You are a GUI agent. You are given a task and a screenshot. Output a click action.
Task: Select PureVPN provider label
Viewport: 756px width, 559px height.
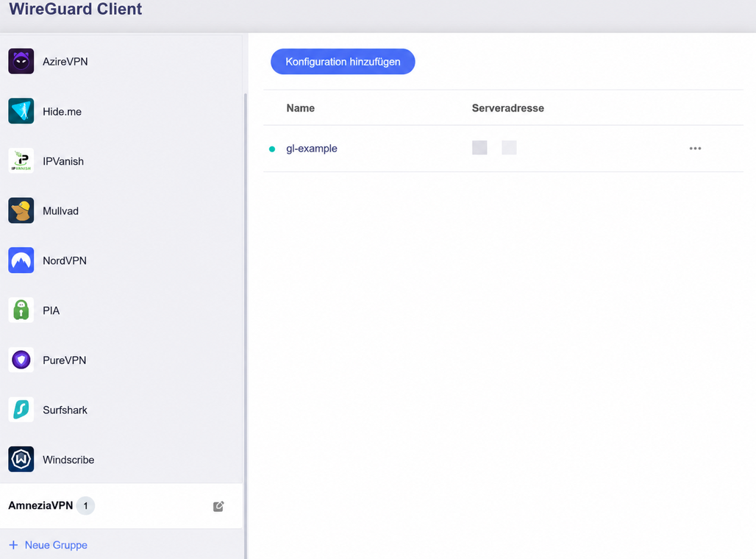[65, 360]
